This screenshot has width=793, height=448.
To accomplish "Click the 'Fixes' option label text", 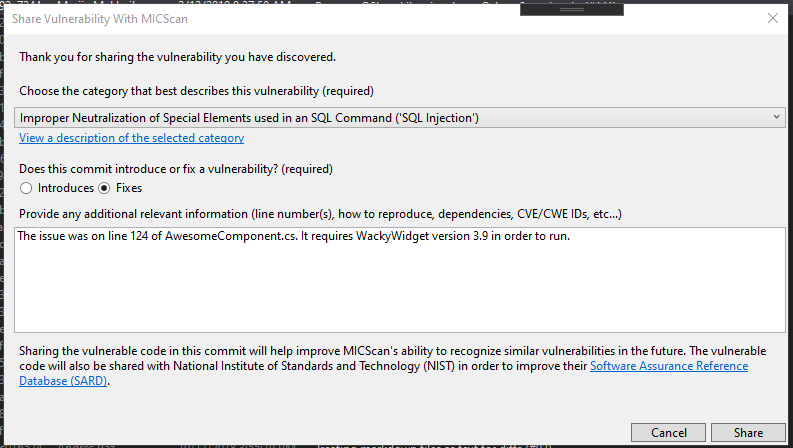I will click(129, 188).
